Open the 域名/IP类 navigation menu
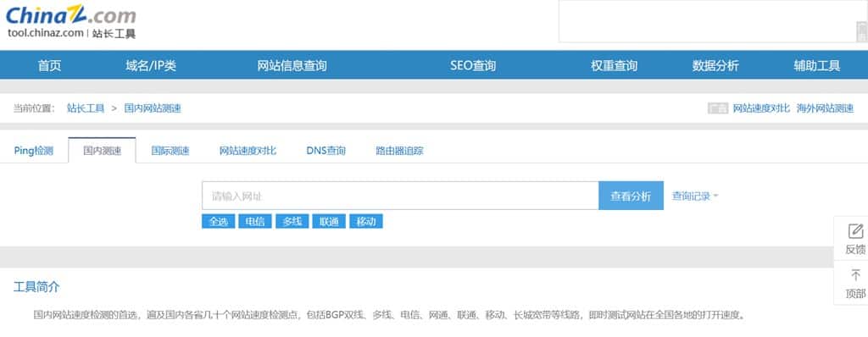 [x=151, y=66]
